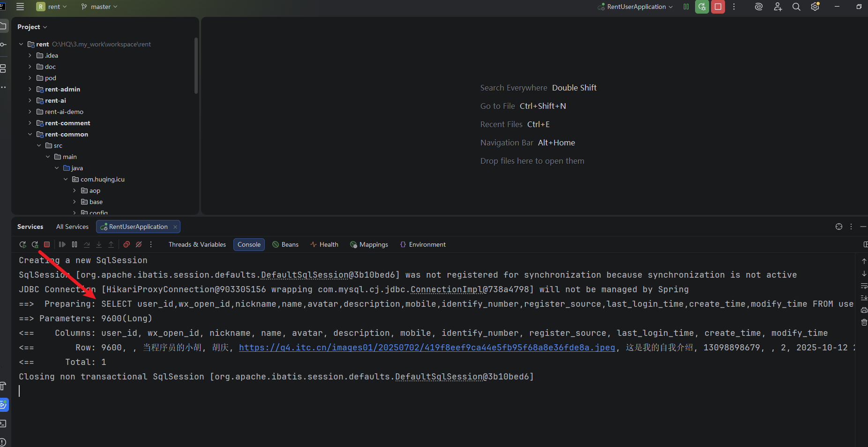Open Services panel options target icon
Image resolution: width=868 pixels, height=447 pixels.
tap(839, 227)
